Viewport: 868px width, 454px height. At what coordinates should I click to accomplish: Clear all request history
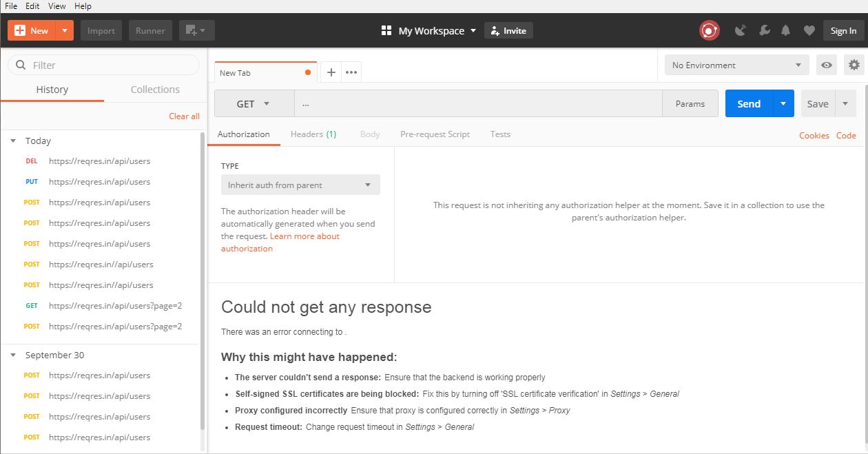(184, 116)
